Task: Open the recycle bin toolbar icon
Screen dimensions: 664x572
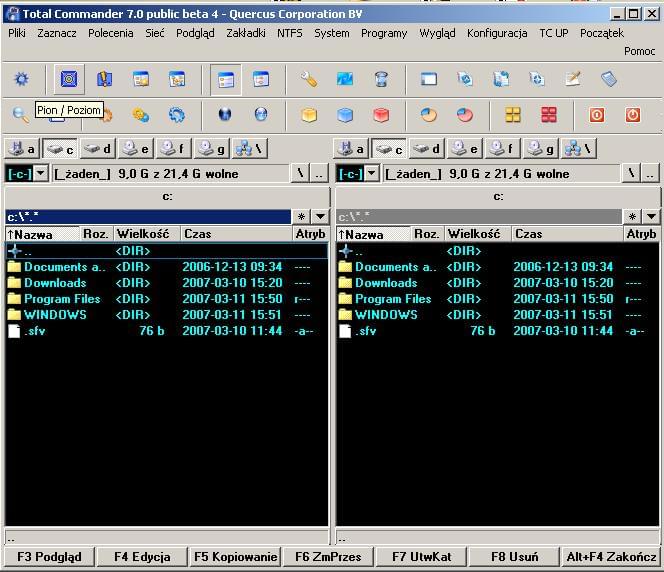Action: pos(381,79)
